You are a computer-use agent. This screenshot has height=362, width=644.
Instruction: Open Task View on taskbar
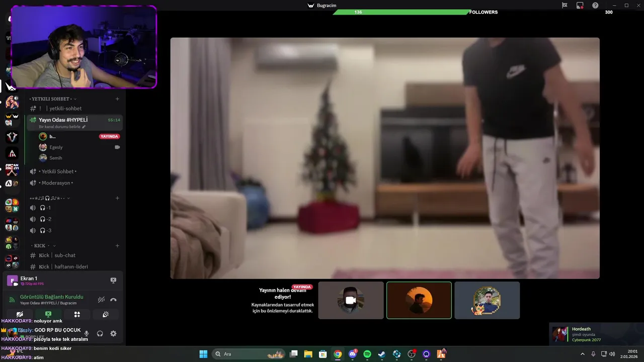pos(294,354)
